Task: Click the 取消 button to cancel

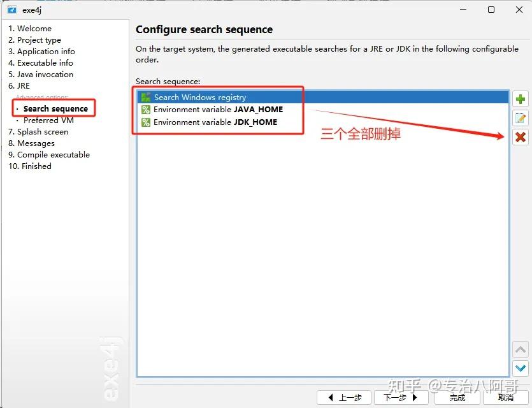Action: click(507, 397)
